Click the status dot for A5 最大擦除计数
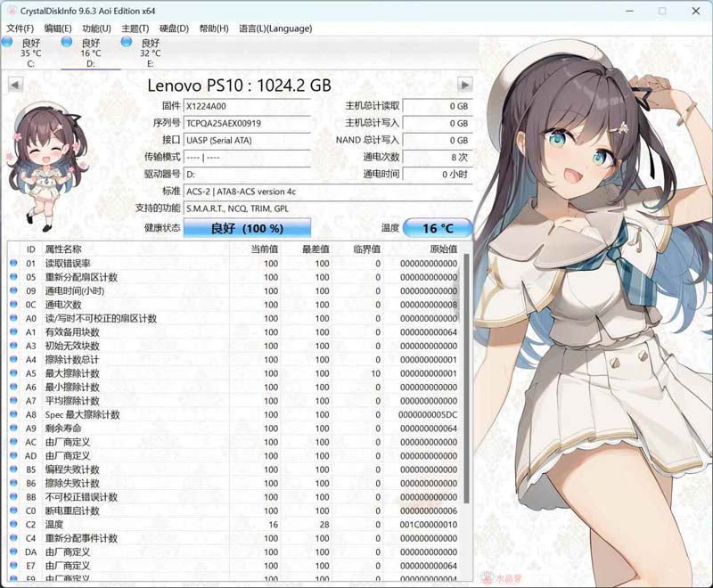Screen dimensions: 713x588 click(x=13, y=373)
